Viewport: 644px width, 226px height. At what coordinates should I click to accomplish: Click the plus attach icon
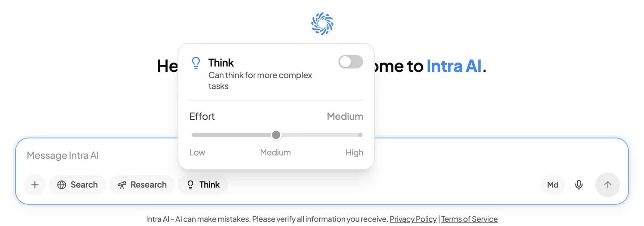35,185
